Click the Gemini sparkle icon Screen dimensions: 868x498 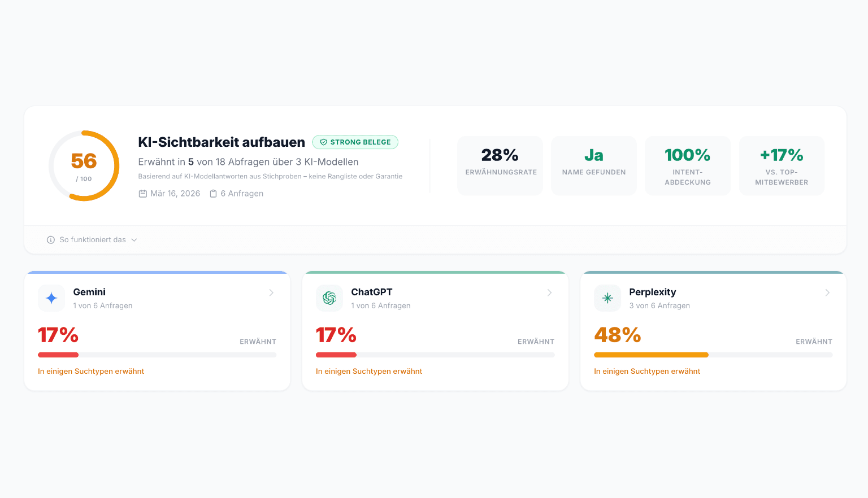click(x=51, y=298)
